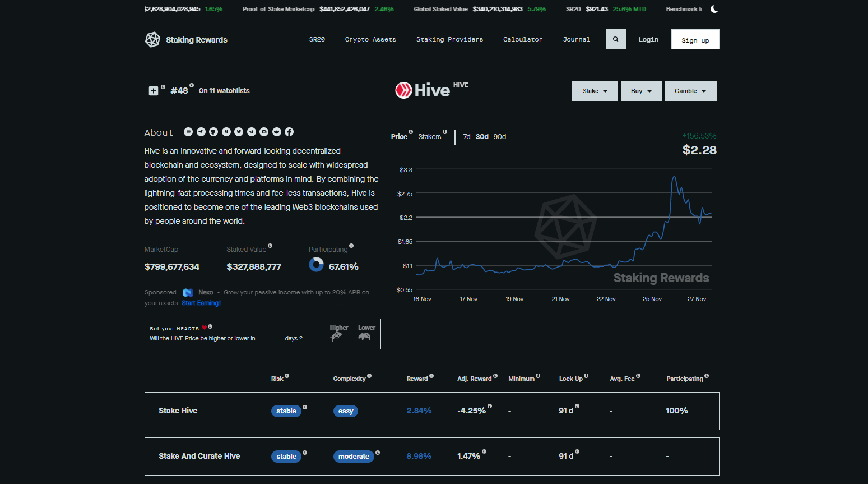
Task: Click info icon beside Lock Up header
Action: click(x=586, y=376)
